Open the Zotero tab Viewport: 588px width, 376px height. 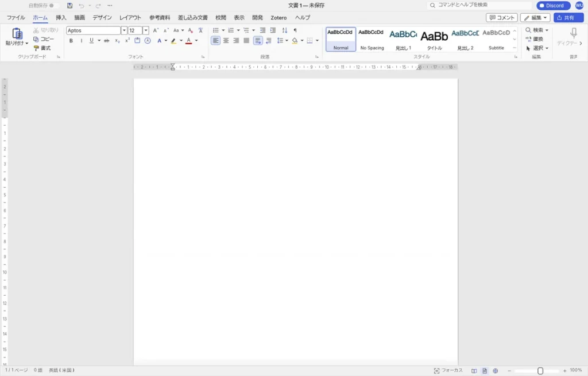tap(278, 18)
